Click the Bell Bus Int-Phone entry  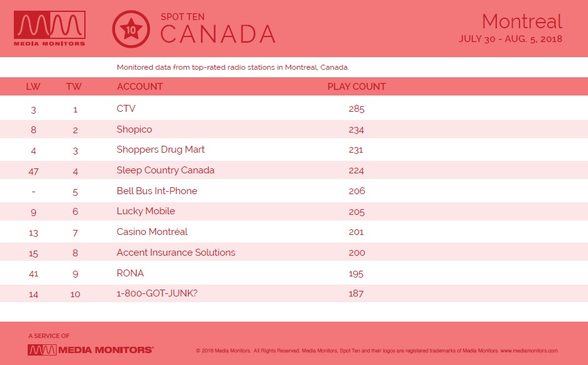click(157, 191)
